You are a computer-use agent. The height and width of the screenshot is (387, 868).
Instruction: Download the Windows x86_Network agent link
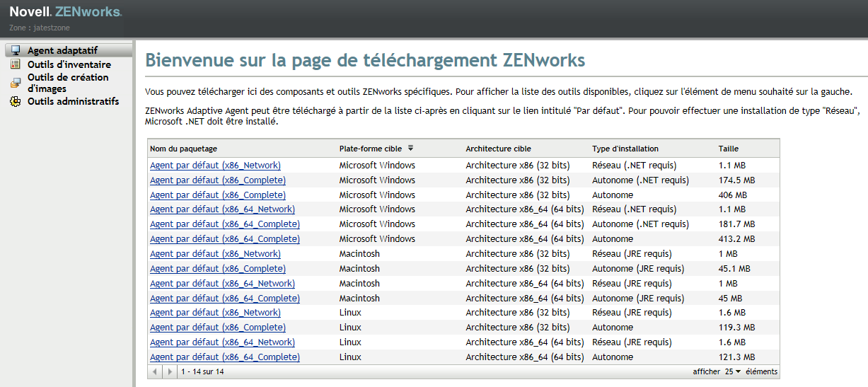pos(215,166)
